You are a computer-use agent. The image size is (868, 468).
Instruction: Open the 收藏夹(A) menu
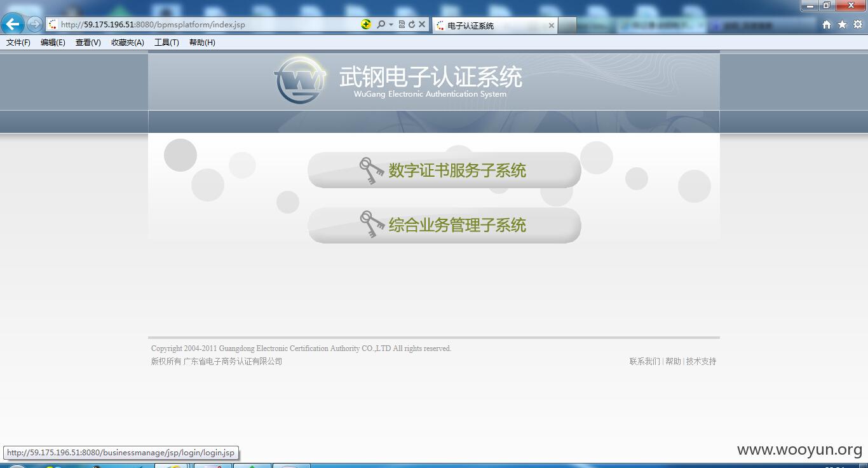pos(128,43)
